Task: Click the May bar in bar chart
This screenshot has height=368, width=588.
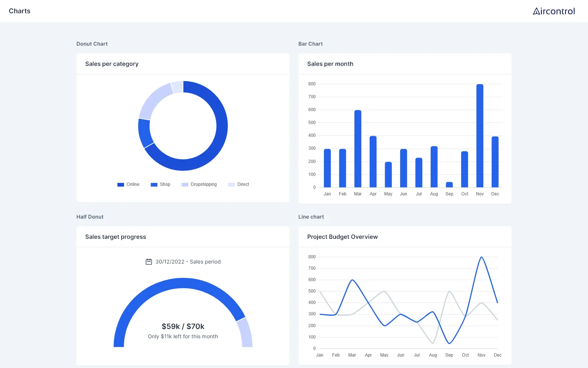Action: tap(388, 174)
